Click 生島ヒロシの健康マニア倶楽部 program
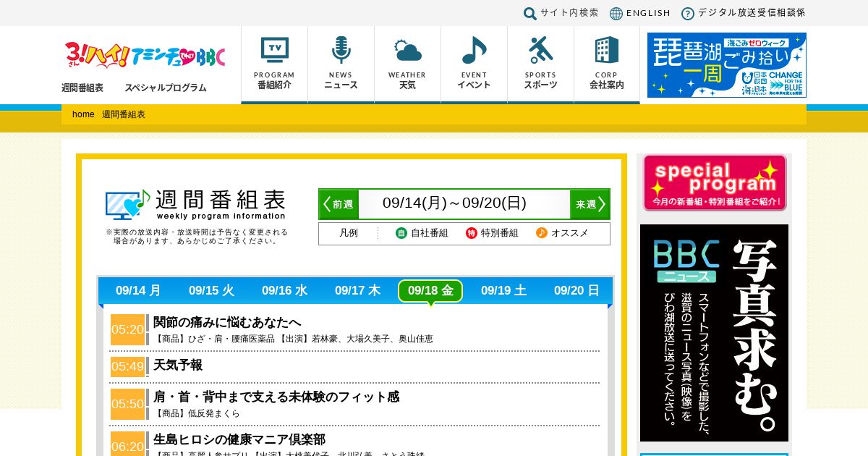 pos(239,439)
